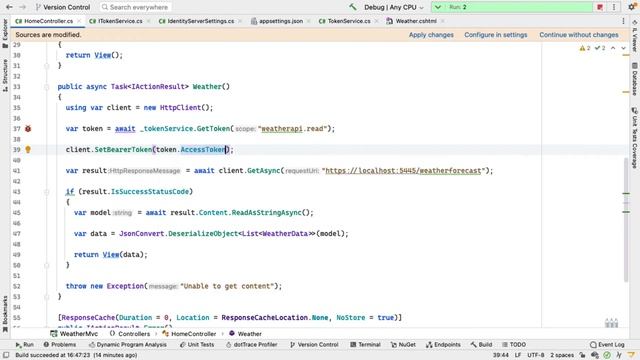This screenshot has width=640, height=360.
Task: Click the editor vertical scrollbar
Action: pos(626,220)
